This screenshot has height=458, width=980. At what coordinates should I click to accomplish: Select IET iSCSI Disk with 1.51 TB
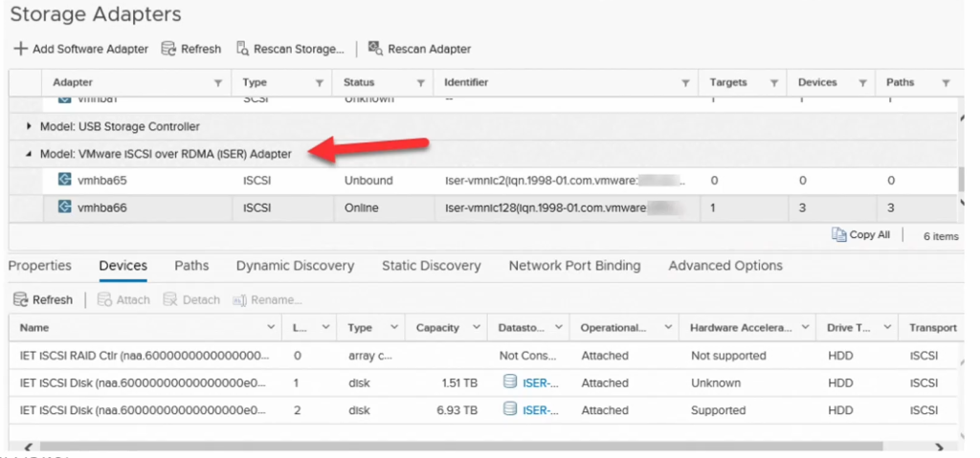click(x=482, y=382)
